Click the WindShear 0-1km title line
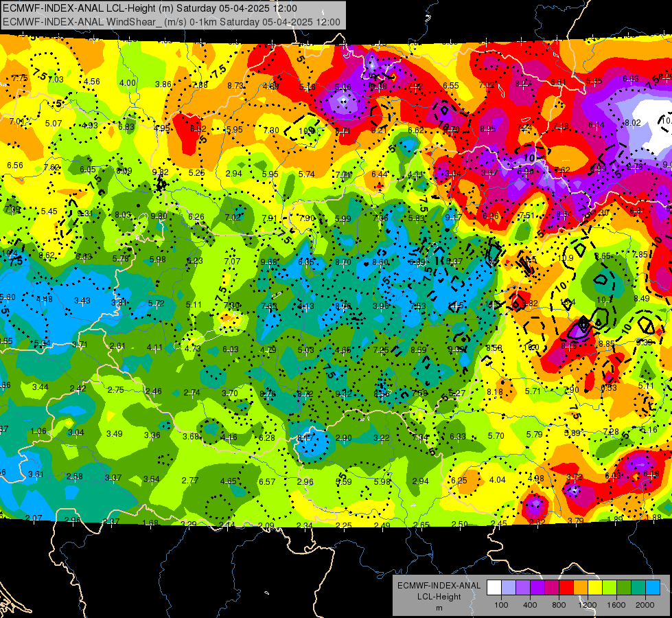 (x=172, y=22)
